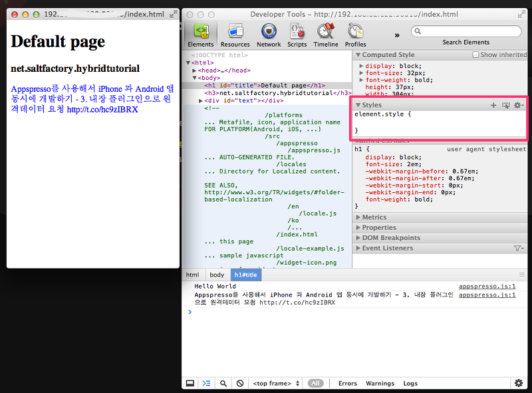Toggle element state selector icon in Styles
The height and width of the screenshot is (393, 532).
tap(506, 106)
